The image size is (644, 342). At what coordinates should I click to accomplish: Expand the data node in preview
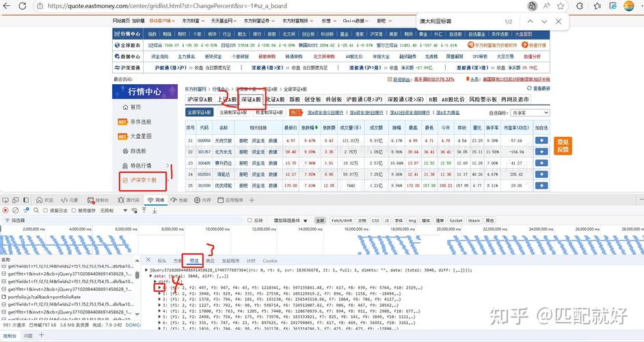[151, 276]
